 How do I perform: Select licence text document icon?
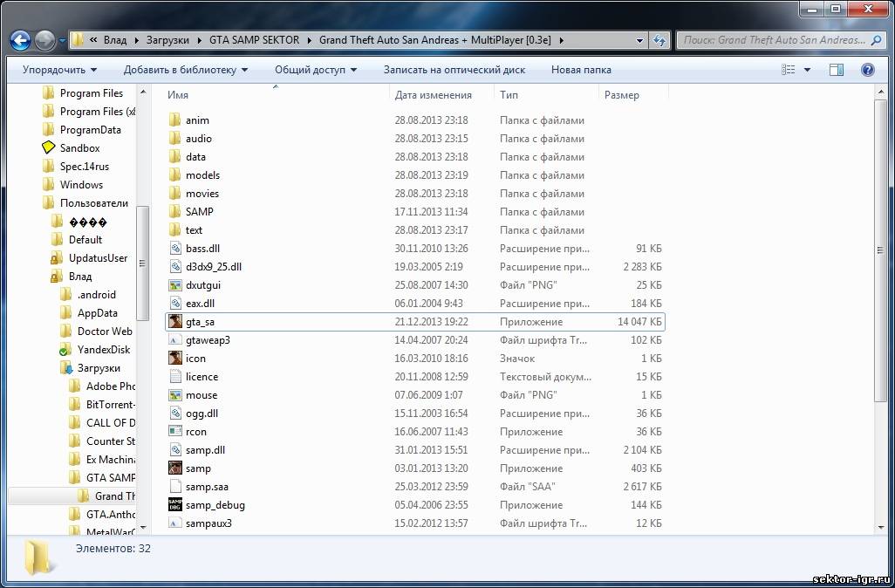coord(175,376)
